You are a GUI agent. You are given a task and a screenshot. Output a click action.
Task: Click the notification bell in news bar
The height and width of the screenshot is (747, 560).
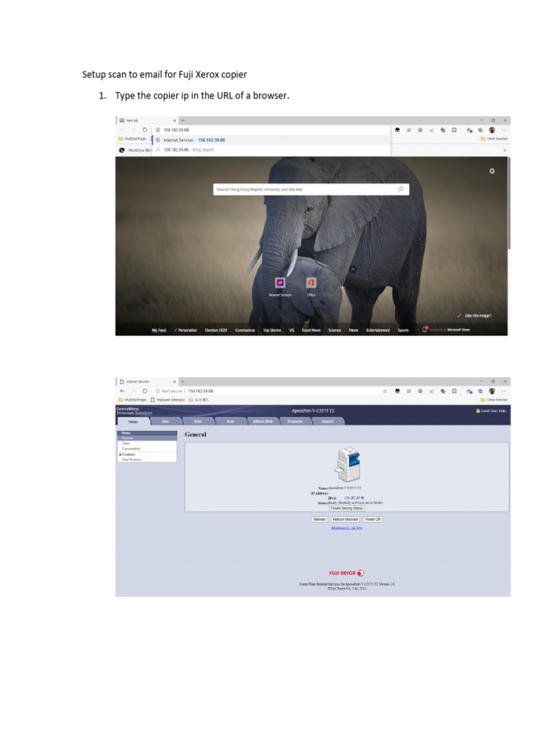(425, 329)
